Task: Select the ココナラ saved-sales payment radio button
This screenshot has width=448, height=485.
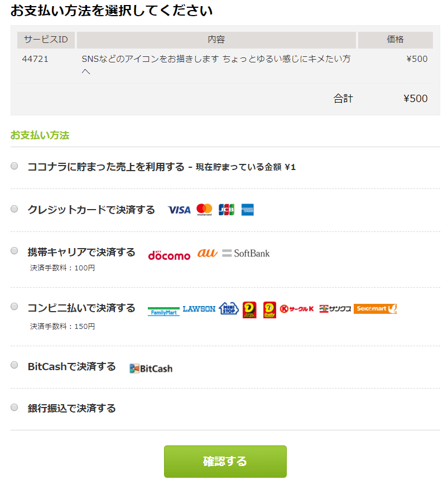Action: pos(15,166)
